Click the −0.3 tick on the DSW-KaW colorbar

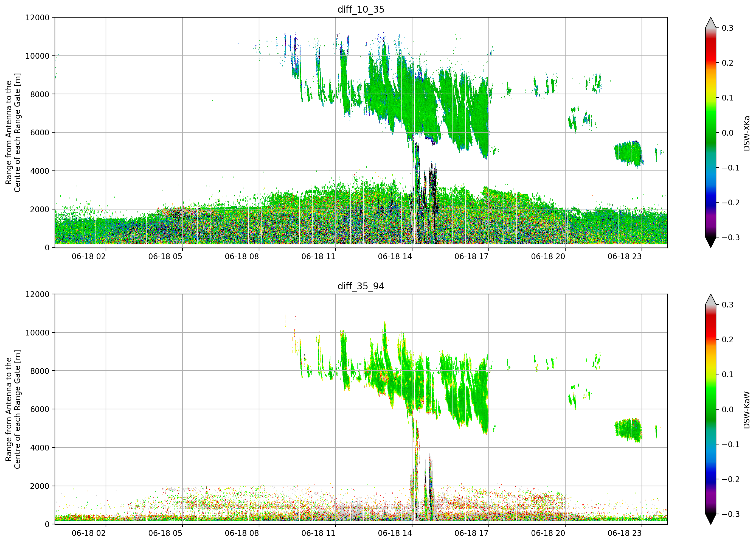pyautogui.click(x=731, y=514)
